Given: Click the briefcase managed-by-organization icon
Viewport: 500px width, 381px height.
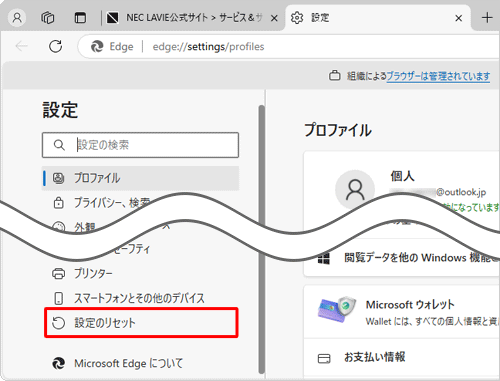Looking at the screenshot, I should tap(335, 76).
